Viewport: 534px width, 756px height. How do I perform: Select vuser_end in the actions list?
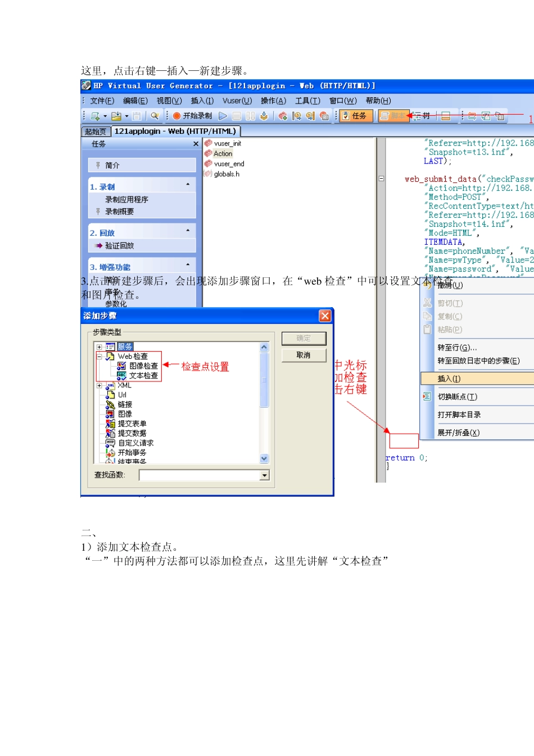[229, 164]
